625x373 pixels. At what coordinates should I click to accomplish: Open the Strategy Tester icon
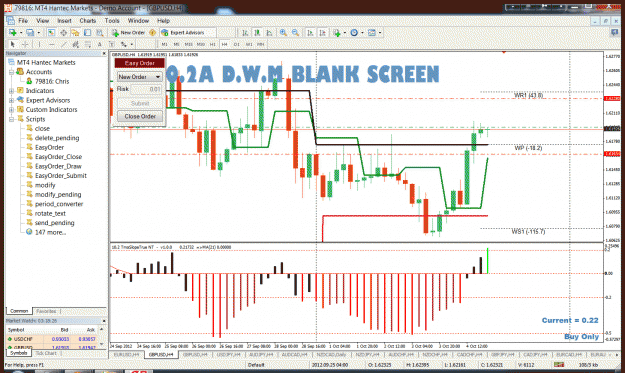[x=100, y=33]
